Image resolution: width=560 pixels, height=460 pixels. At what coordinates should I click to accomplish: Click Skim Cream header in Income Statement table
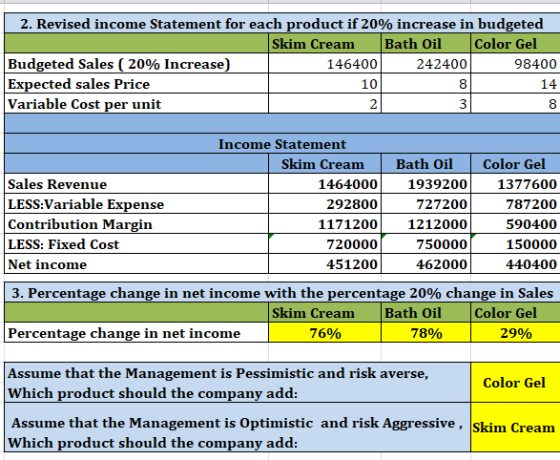(325, 164)
